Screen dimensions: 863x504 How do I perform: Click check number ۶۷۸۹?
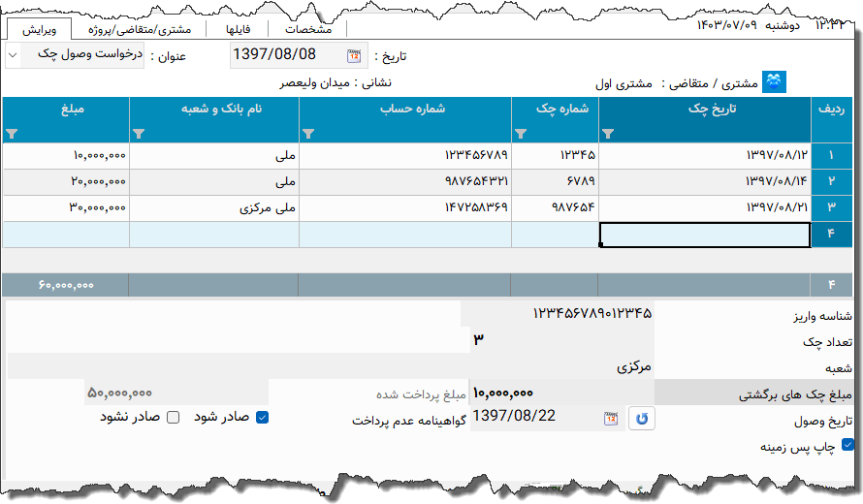[556, 182]
